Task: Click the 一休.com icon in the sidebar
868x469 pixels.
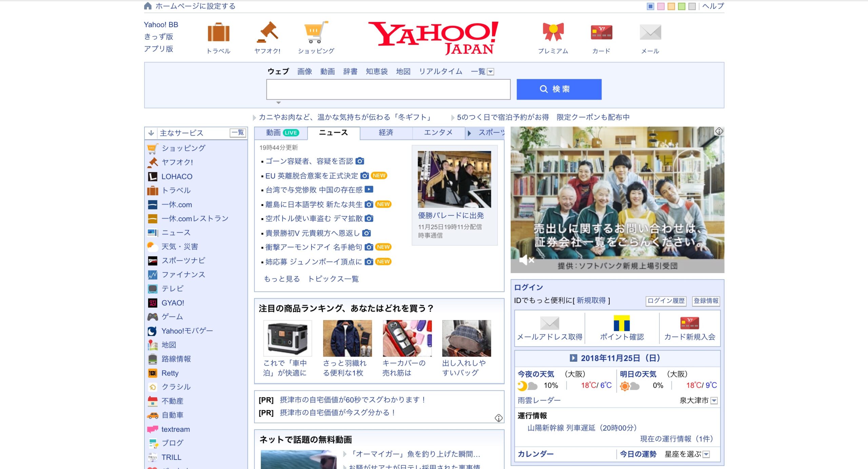Action: 153,205
